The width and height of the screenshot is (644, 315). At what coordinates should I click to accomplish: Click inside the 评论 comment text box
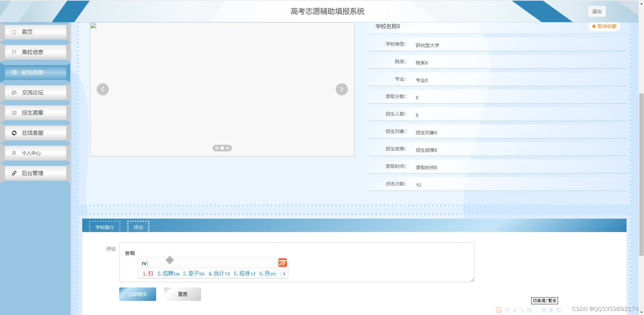[297, 262]
